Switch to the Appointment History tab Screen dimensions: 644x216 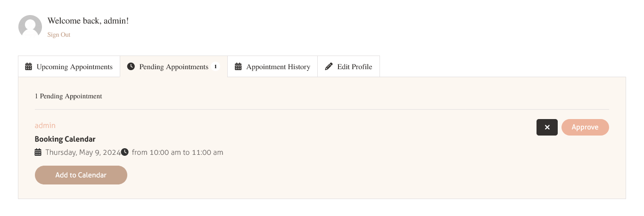click(x=272, y=67)
